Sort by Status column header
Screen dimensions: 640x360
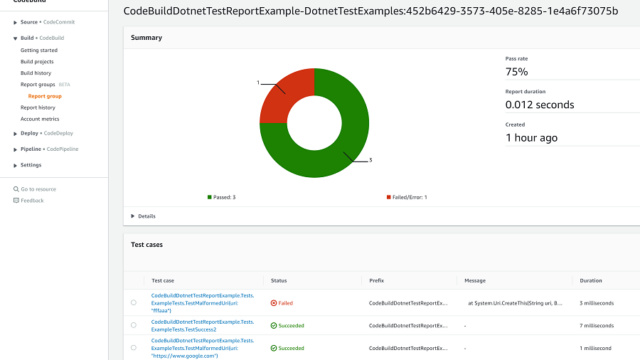coord(279,280)
